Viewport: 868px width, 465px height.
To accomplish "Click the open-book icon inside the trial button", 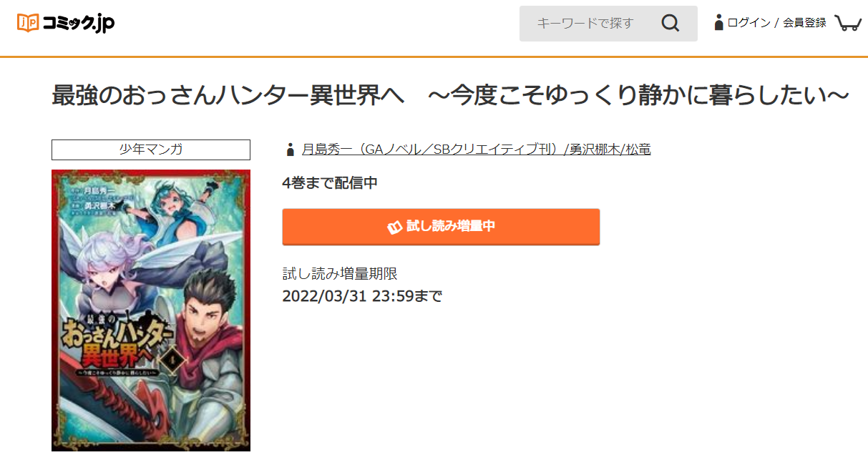I will pos(394,227).
